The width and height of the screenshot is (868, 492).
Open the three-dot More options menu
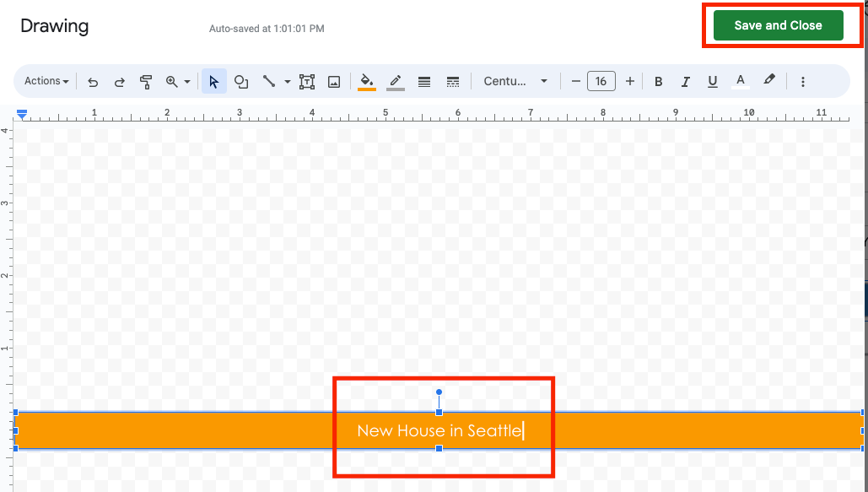(803, 82)
